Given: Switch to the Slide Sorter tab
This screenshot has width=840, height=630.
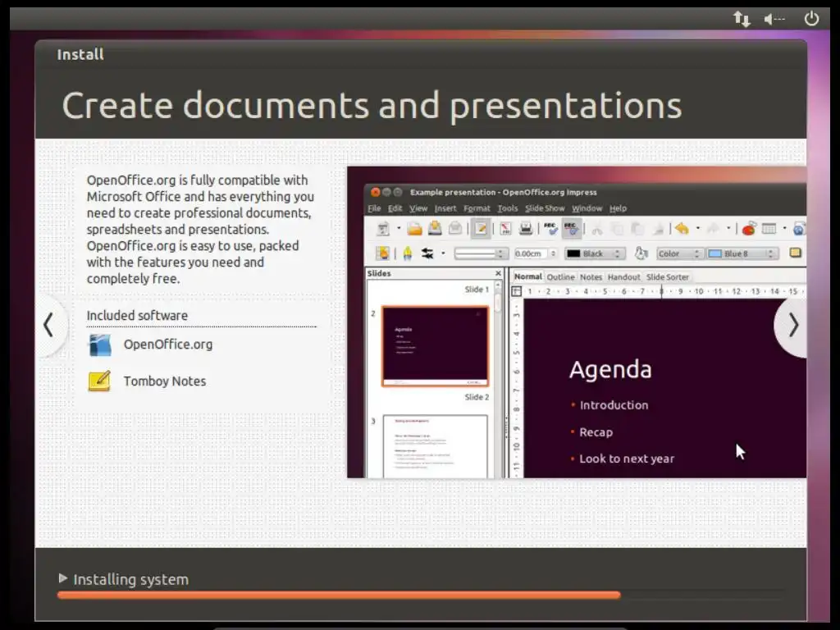Looking at the screenshot, I should [x=668, y=277].
